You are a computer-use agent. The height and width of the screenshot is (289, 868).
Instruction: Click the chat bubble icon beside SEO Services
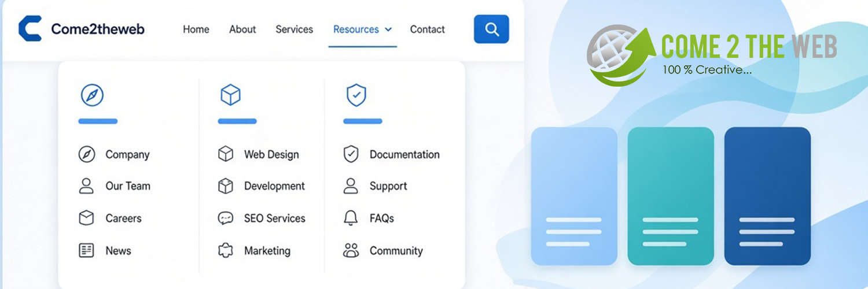[x=225, y=218]
